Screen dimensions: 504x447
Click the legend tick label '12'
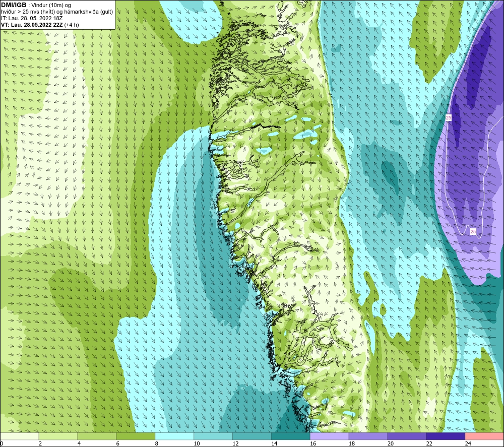235,443
